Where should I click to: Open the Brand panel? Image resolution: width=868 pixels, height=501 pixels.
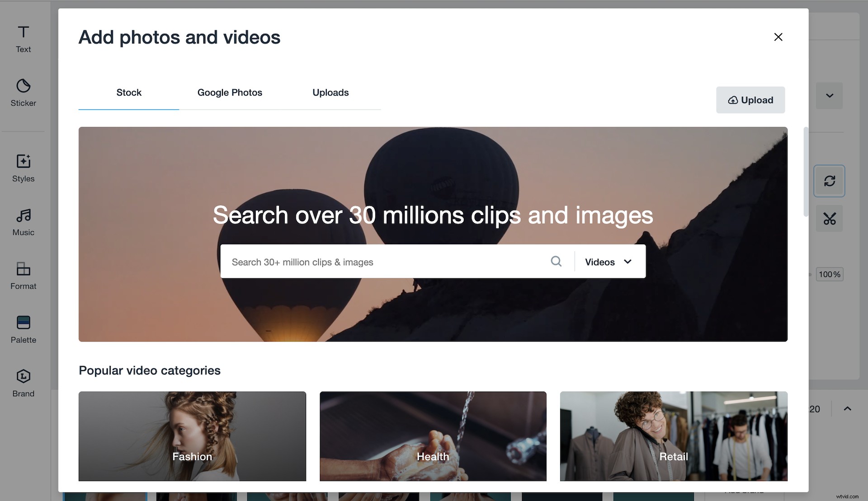click(23, 382)
